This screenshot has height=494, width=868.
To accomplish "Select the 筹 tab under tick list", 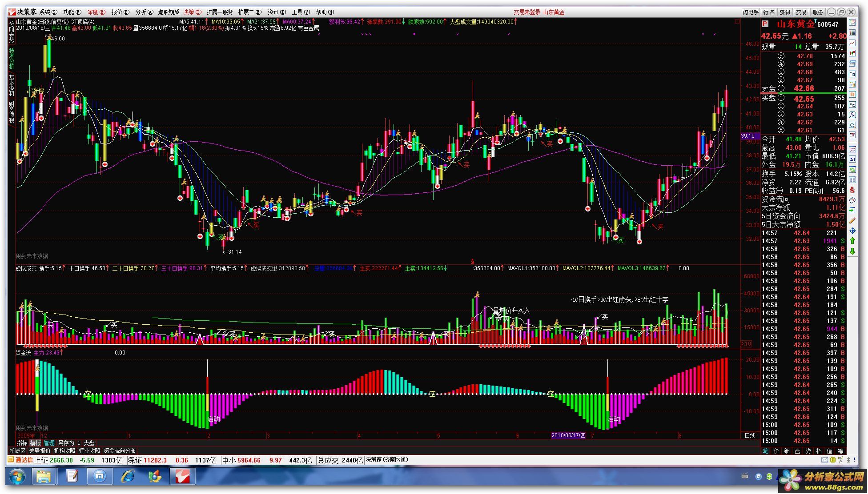I will coord(840,451).
